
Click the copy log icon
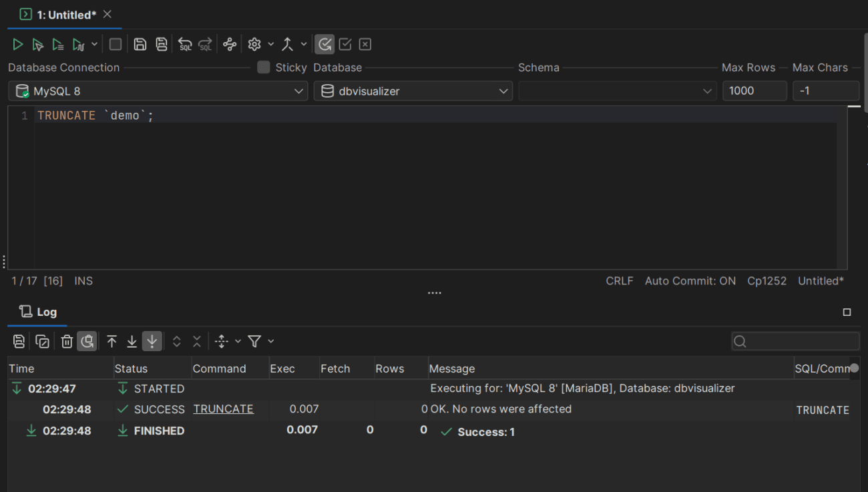(42, 342)
